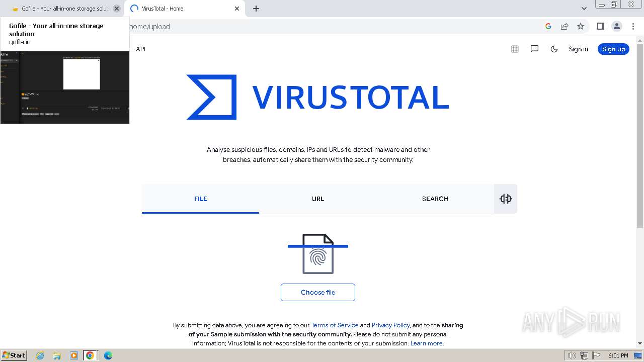Click the network tray icon
This screenshot has width=644, height=362.
[584, 355]
